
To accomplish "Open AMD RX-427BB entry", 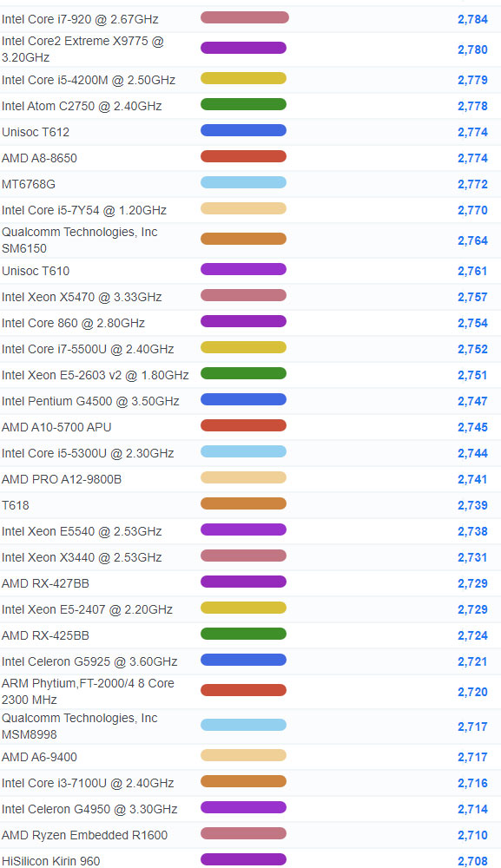I will pos(45,583).
